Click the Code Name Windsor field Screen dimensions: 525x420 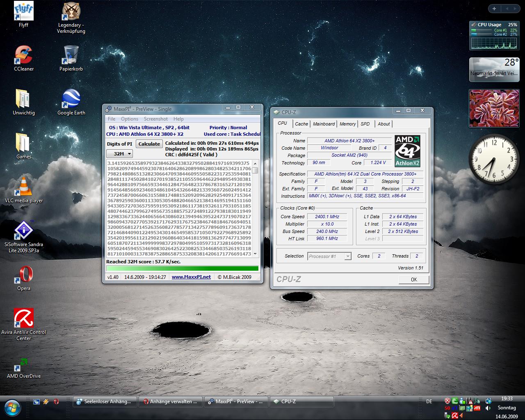tap(329, 148)
